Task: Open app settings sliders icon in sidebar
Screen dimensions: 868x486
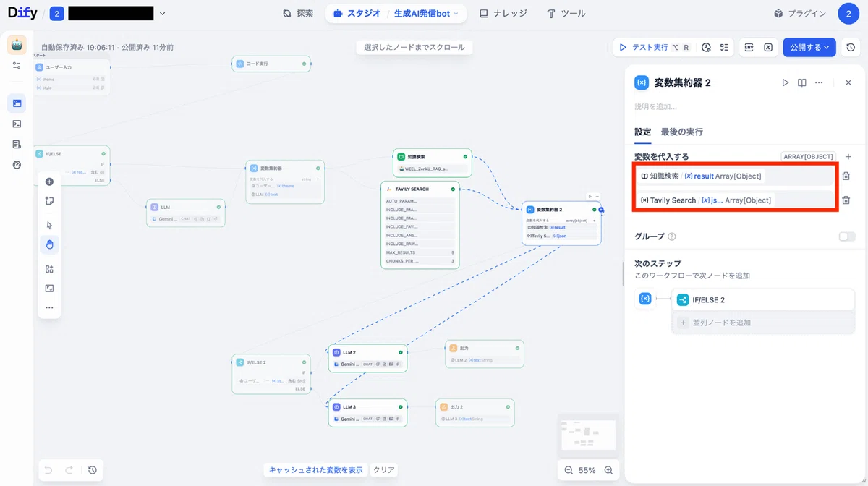Action: (17, 66)
